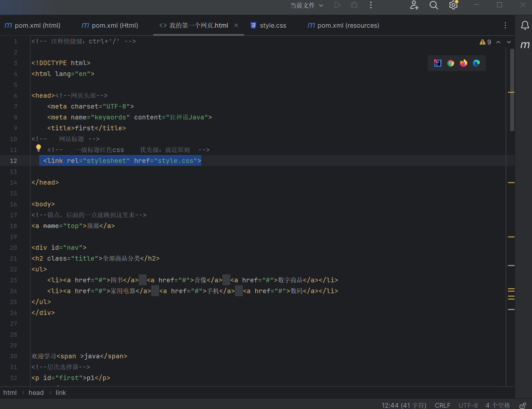Image resolution: width=532 pixels, height=409 pixels.
Task: Click the top anchor line 顶部
Action: tap(73, 226)
